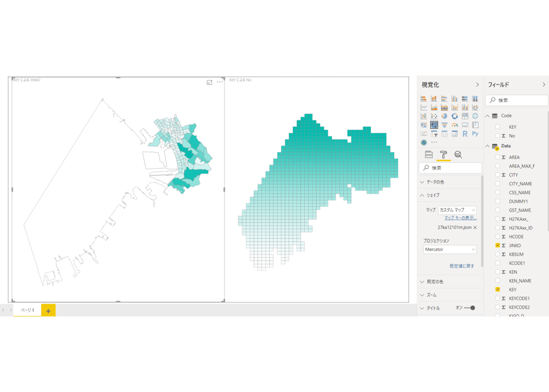Select the funnel chart visual
Screen dimensions: 549x392
444,125
